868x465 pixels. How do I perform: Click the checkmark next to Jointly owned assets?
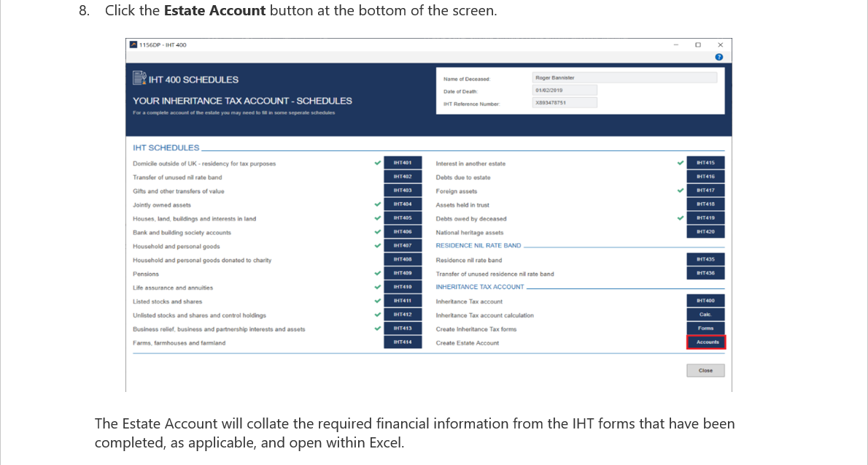(378, 204)
